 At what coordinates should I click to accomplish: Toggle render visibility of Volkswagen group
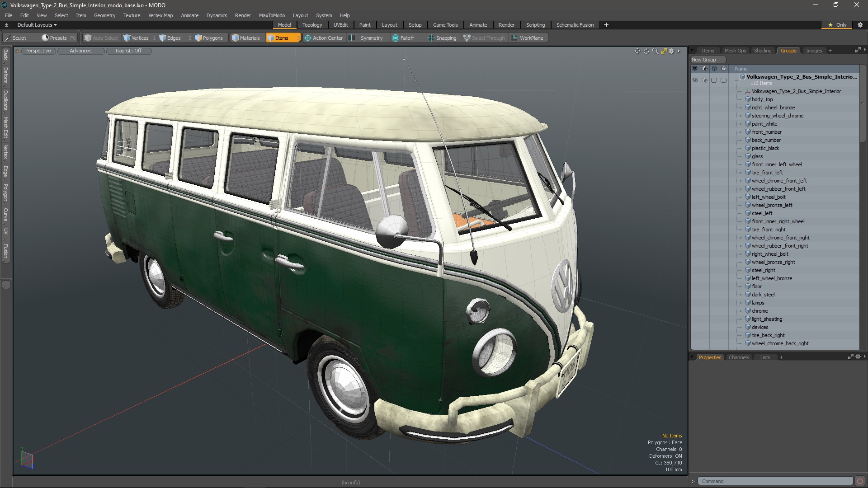click(x=704, y=80)
